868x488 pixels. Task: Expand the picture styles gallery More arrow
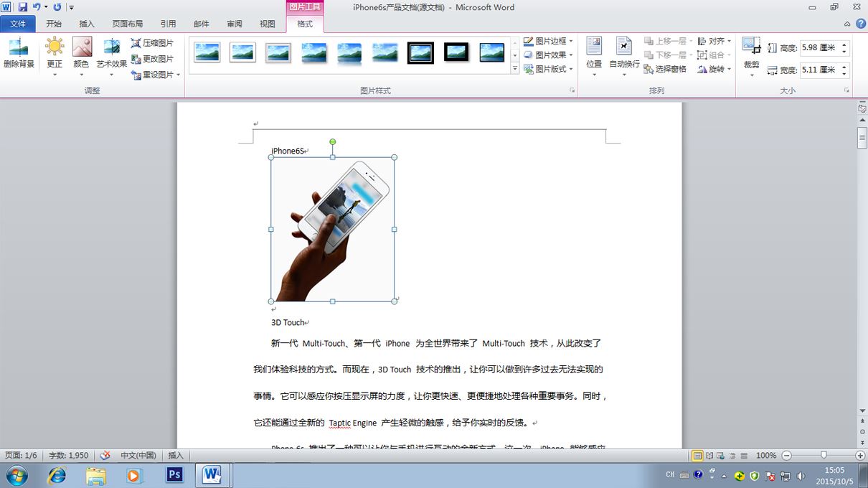tap(515, 69)
